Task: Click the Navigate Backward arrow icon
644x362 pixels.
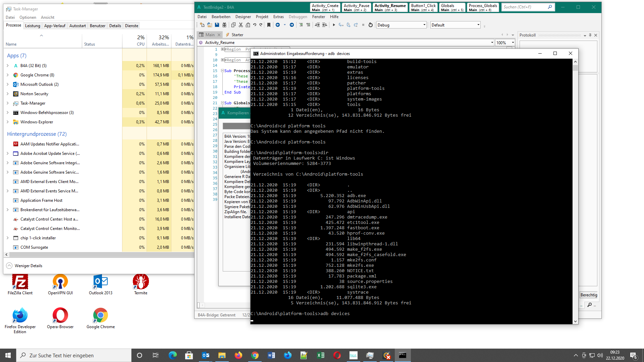Action: click(x=278, y=25)
